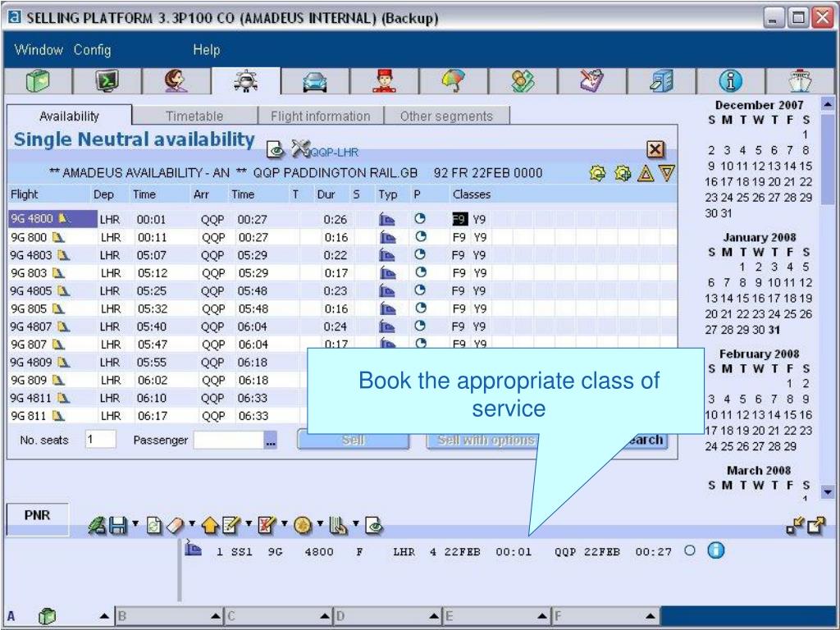Click the Sell with options button
This screenshot has width=840, height=630.
(x=486, y=440)
